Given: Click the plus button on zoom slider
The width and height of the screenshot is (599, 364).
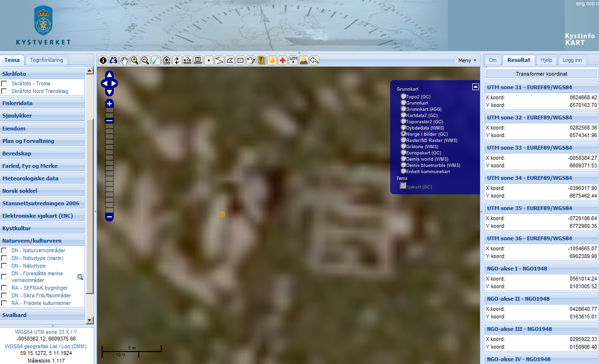Looking at the screenshot, I should click(109, 104).
